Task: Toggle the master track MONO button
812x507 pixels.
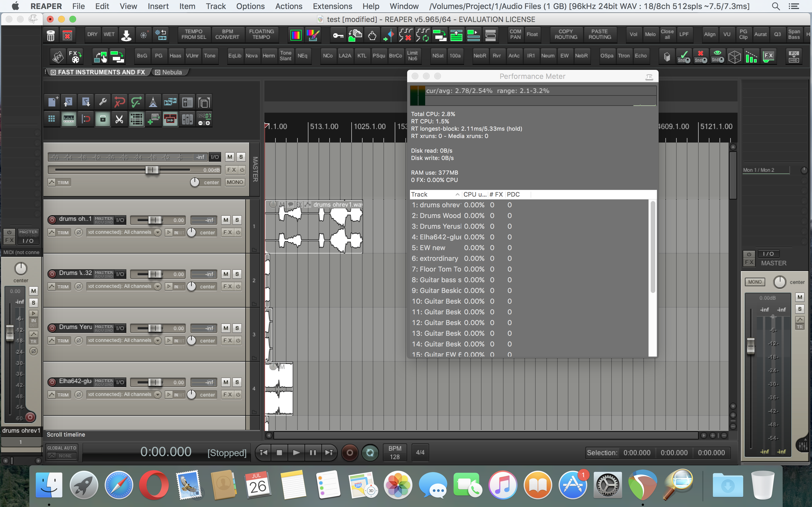Action: (x=235, y=182)
